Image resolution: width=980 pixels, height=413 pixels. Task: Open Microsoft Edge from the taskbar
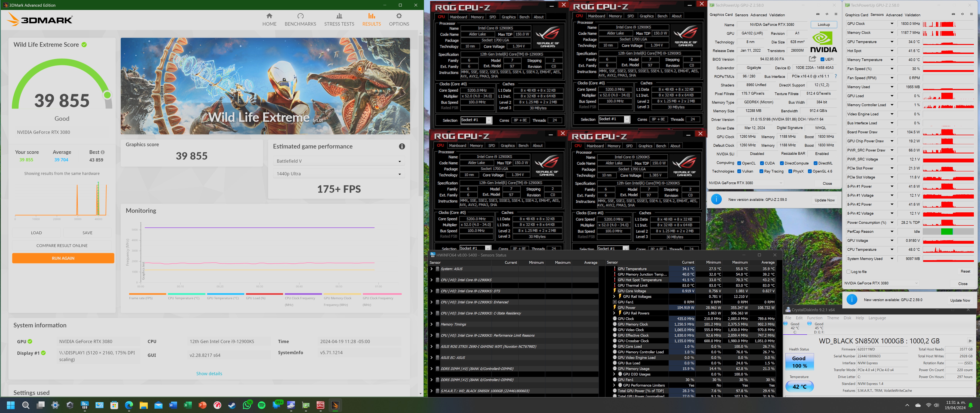point(129,405)
